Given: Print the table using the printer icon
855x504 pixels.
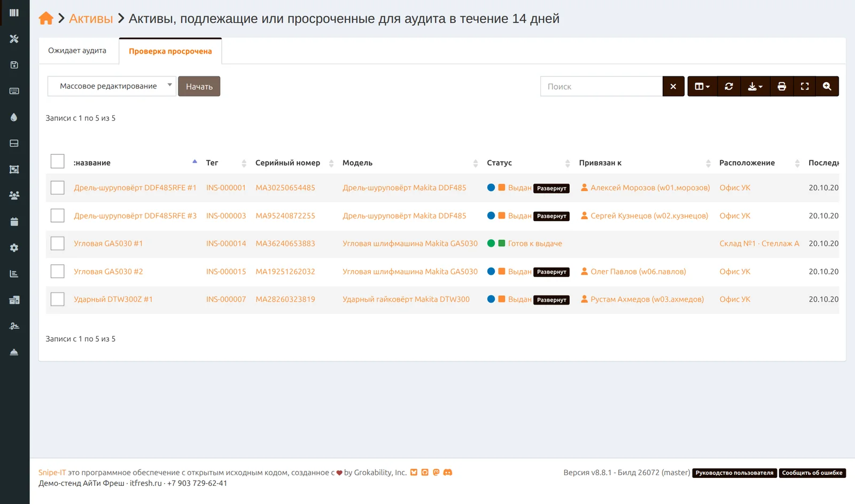Looking at the screenshot, I should click(782, 86).
